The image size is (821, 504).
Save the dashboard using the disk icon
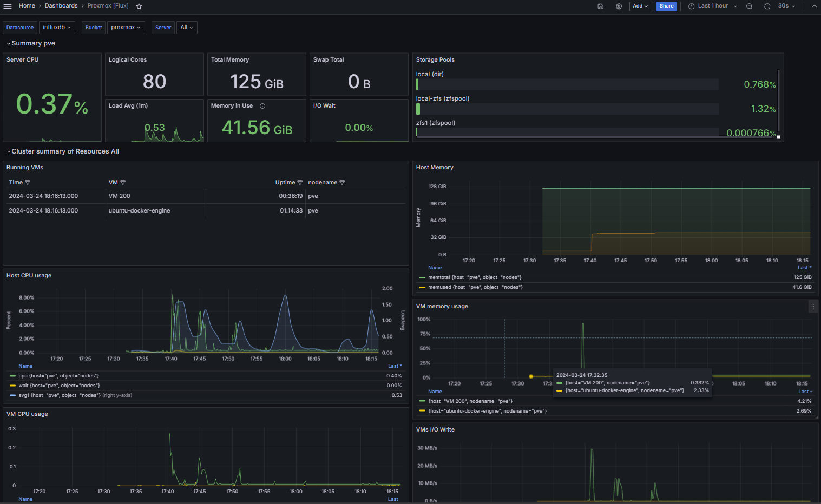tap(601, 6)
